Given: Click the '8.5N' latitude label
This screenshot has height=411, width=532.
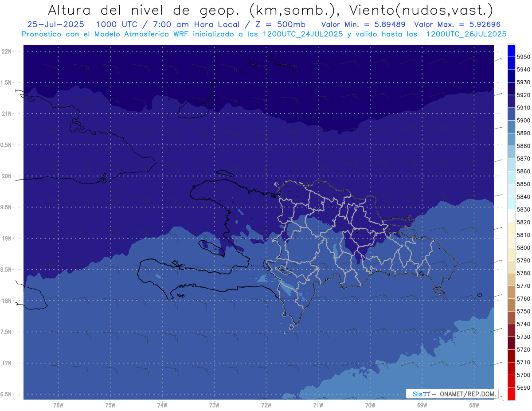Looking at the screenshot, I should click(7, 270).
